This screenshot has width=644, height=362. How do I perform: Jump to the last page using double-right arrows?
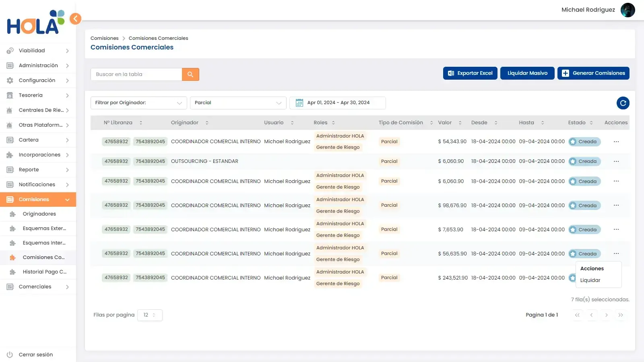point(621,315)
